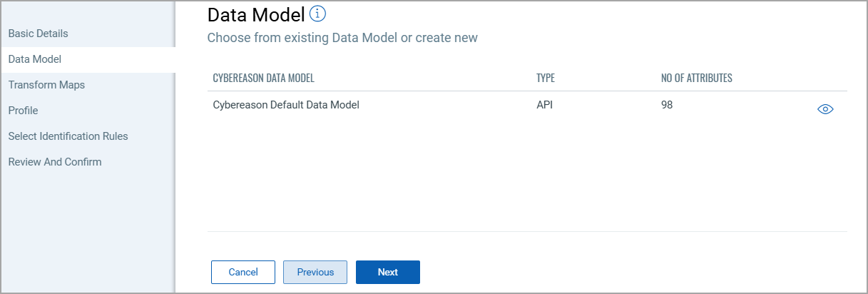The image size is (868, 294).
Task: Open Select Identification Rules step
Action: coord(68,136)
